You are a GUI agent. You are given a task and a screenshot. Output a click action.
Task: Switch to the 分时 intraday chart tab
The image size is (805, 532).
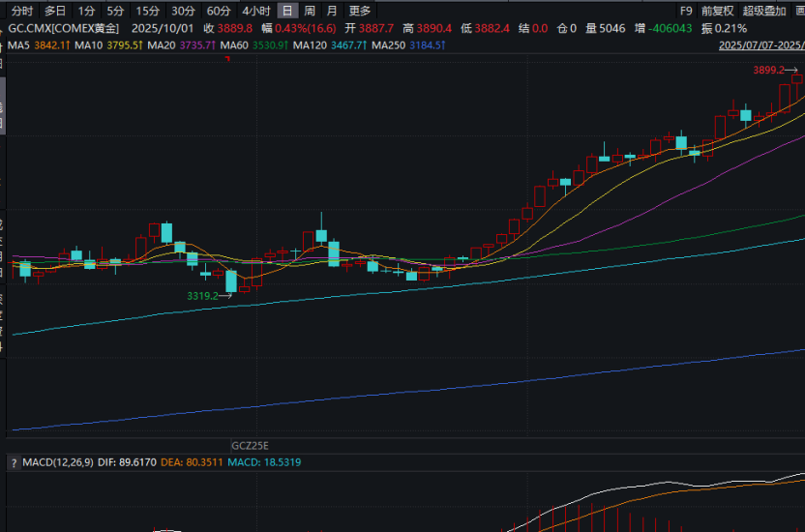pos(21,11)
